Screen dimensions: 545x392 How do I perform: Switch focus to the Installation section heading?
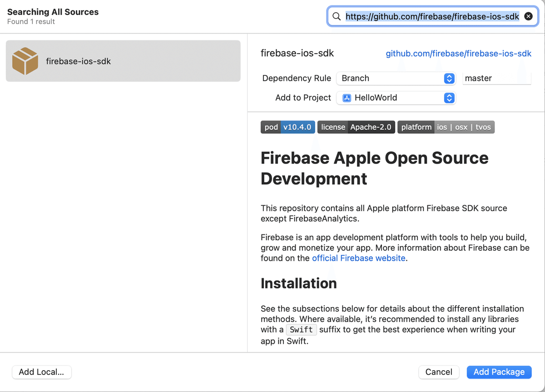pyautogui.click(x=298, y=283)
